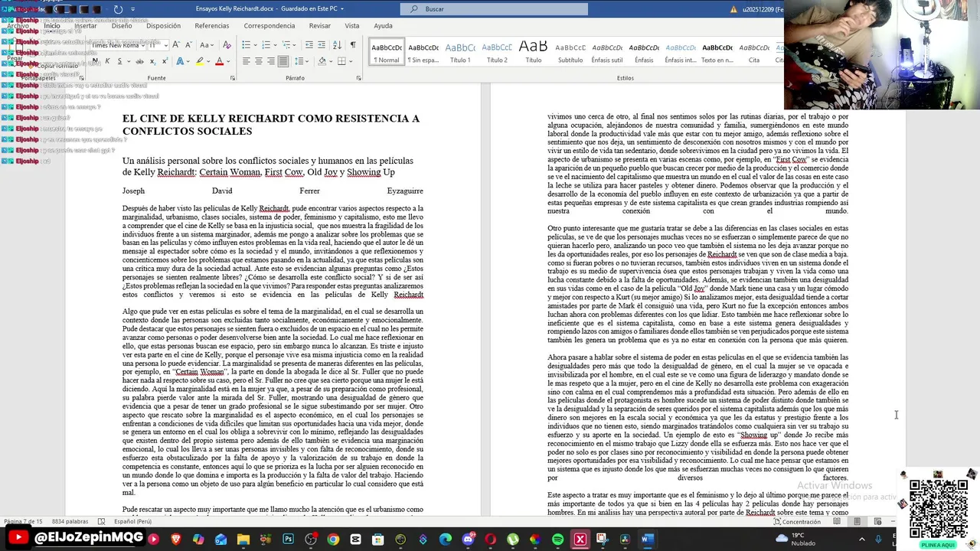Open the Revisar tab
Screen dimensions: 980x551
320,25
